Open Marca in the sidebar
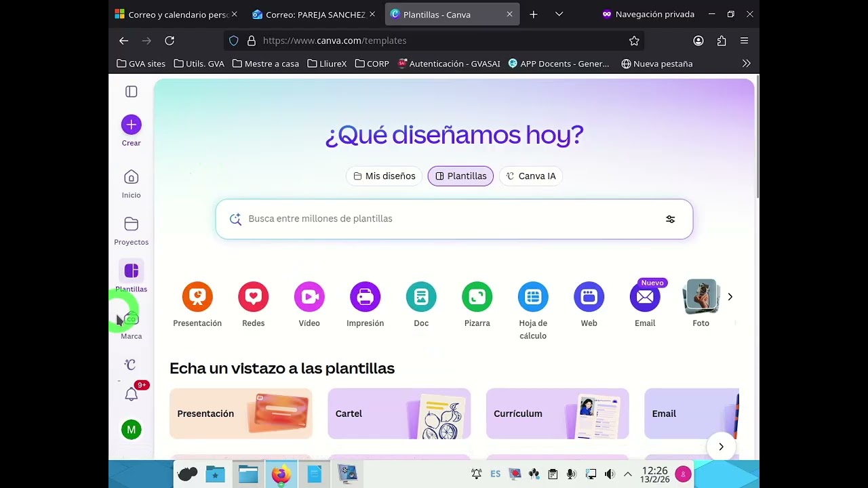Screen dimensions: 868x488 point(132,325)
